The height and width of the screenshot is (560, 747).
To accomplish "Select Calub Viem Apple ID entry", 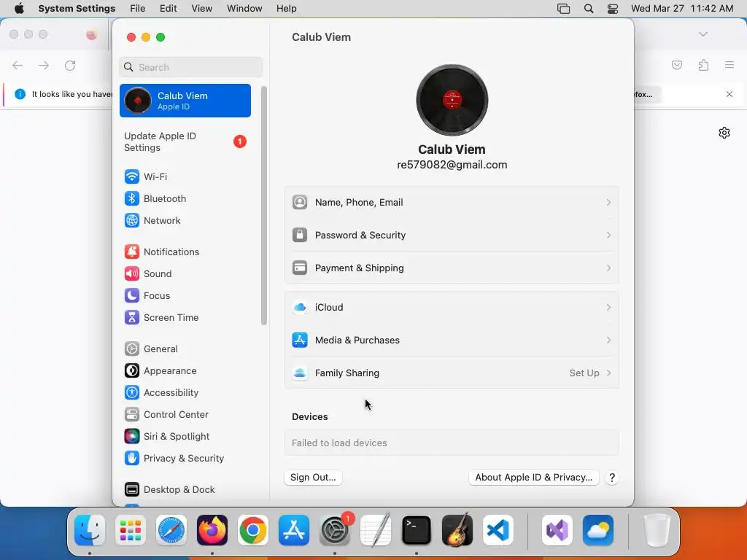I will (185, 101).
